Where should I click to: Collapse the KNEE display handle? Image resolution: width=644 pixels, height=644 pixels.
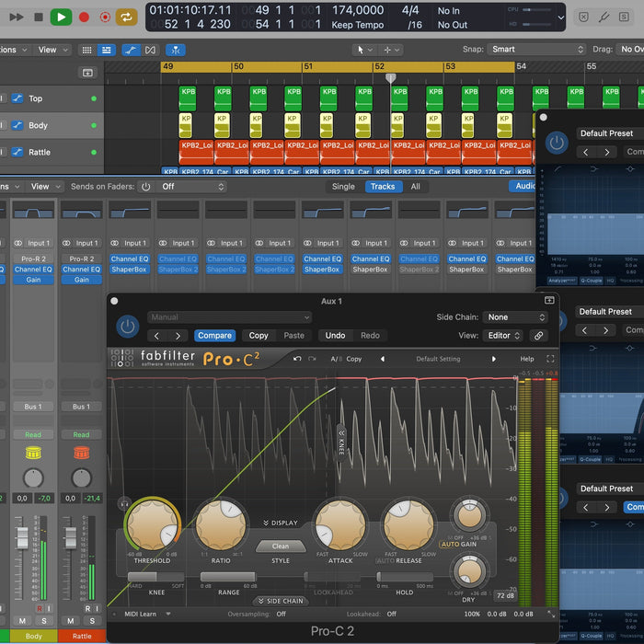pyautogui.click(x=341, y=443)
